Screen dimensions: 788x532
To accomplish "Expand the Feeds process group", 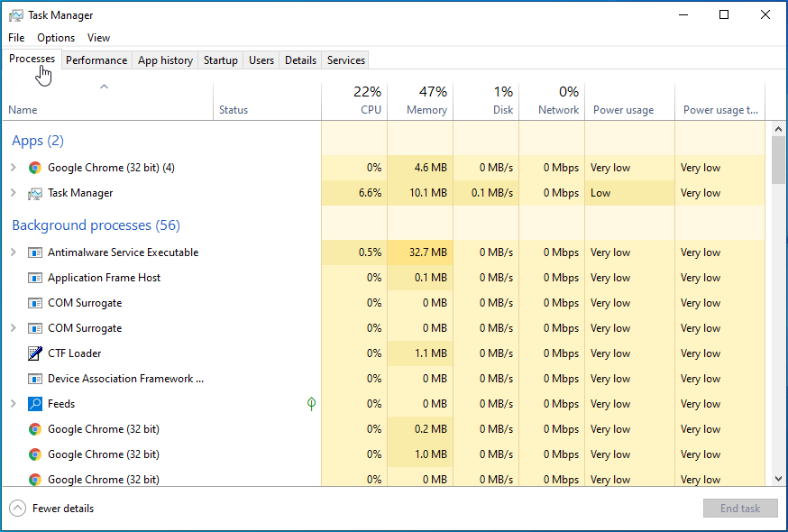I will (13, 404).
